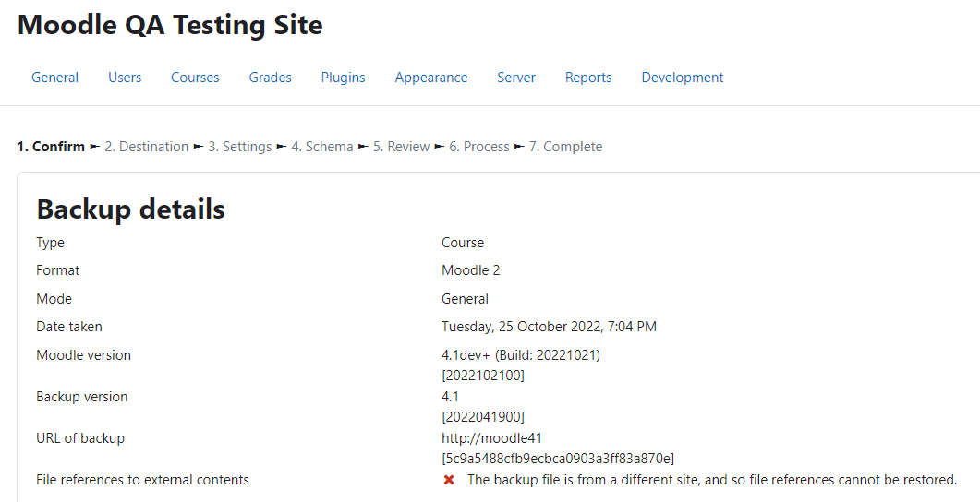This screenshot has width=980, height=502.
Task: Click the 'Format' label
Action: 57,270
